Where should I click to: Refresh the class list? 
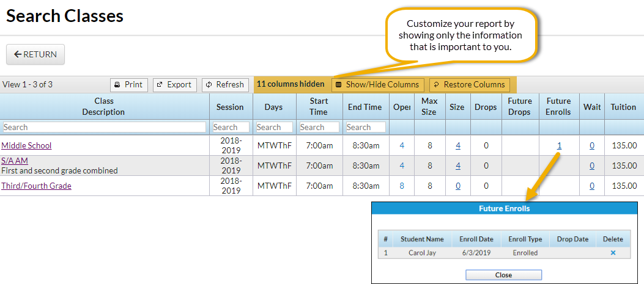tap(225, 85)
